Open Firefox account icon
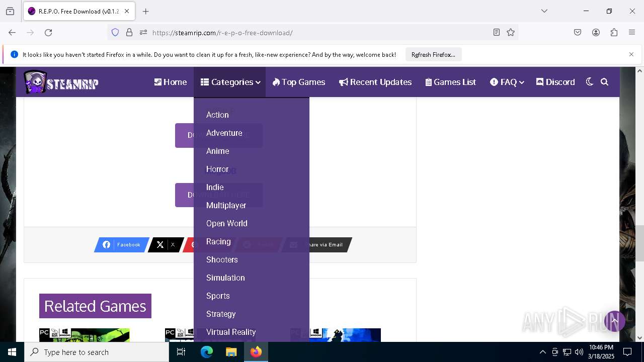This screenshot has width=644, height=362. click(x=596, y=32)
